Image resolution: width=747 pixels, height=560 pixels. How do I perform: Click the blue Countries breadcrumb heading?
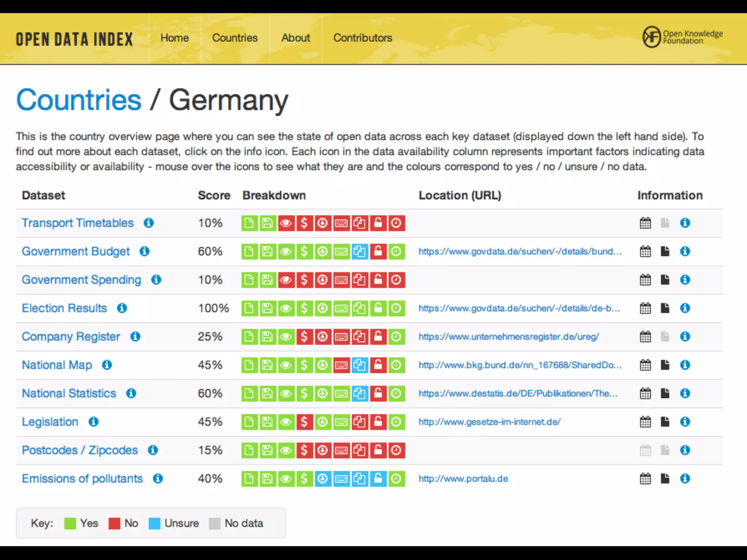pyautogui.click(x=79, y=100)
